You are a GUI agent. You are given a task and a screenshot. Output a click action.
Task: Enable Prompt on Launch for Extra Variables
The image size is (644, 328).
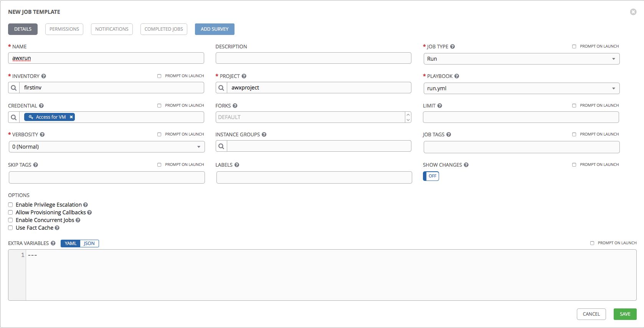[x=592, y=243]
